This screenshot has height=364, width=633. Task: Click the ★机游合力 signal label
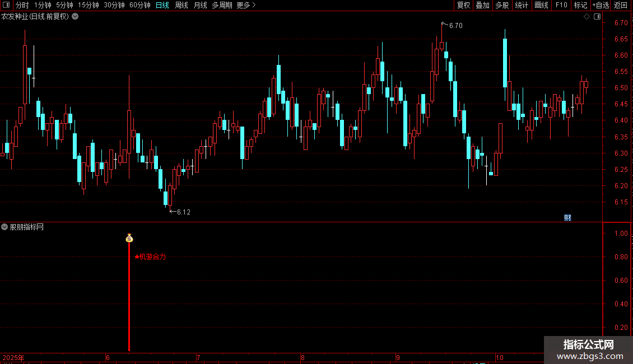[x=150, y=256]
